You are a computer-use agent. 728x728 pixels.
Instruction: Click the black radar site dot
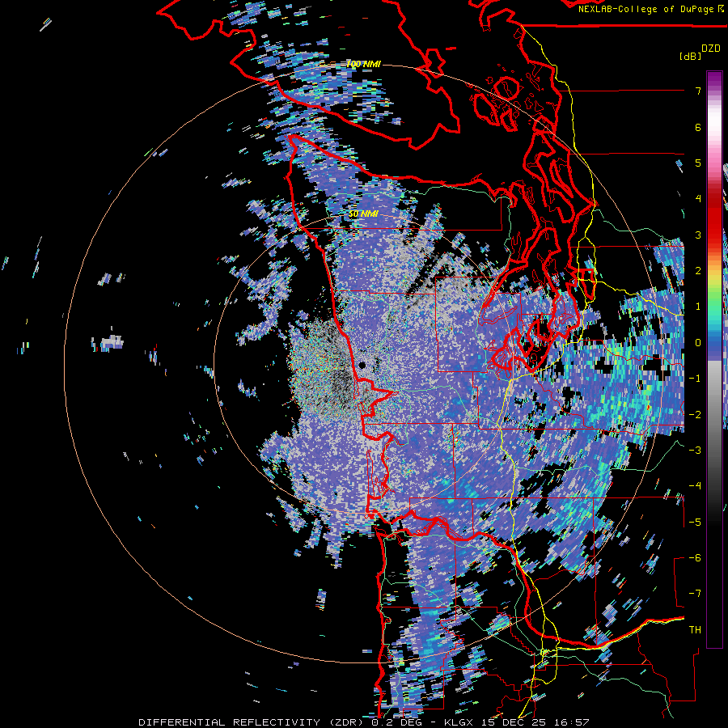362,366
